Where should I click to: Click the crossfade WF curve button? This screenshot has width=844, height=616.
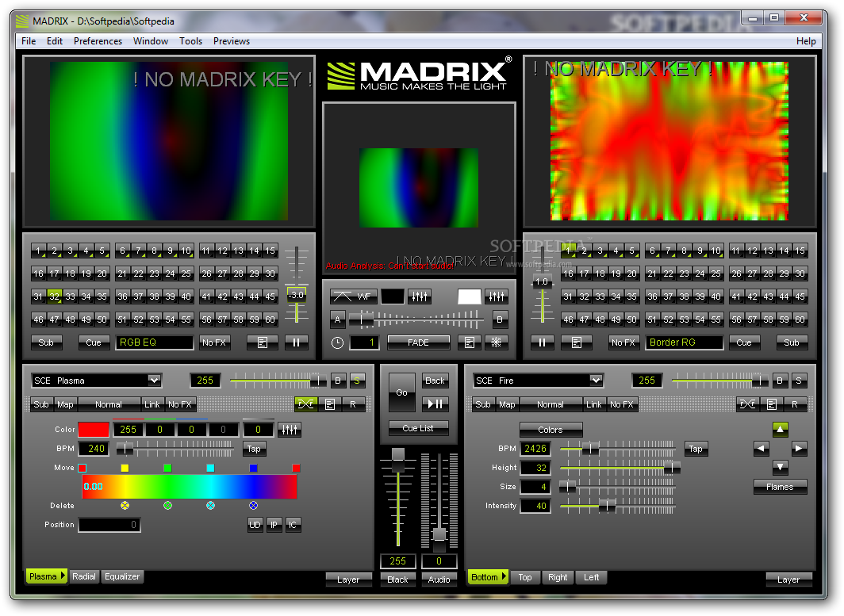[x=352, y=297]
